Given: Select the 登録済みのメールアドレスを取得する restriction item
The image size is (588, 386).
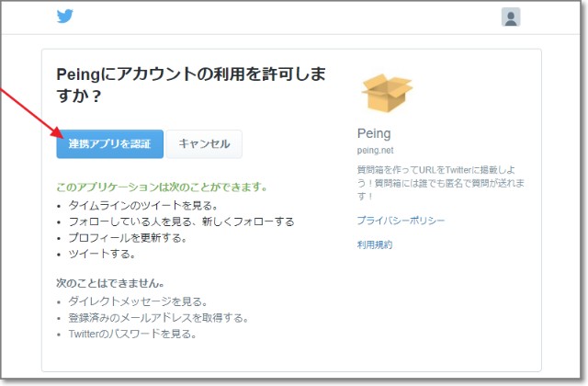Looking at the screenshot, I should [x=158, y=318].
